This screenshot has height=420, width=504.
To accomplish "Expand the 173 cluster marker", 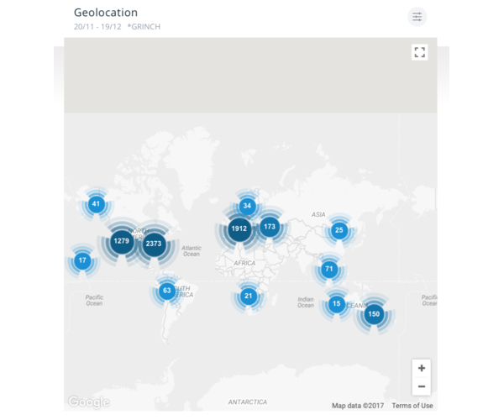I will (x=270, y=226).
